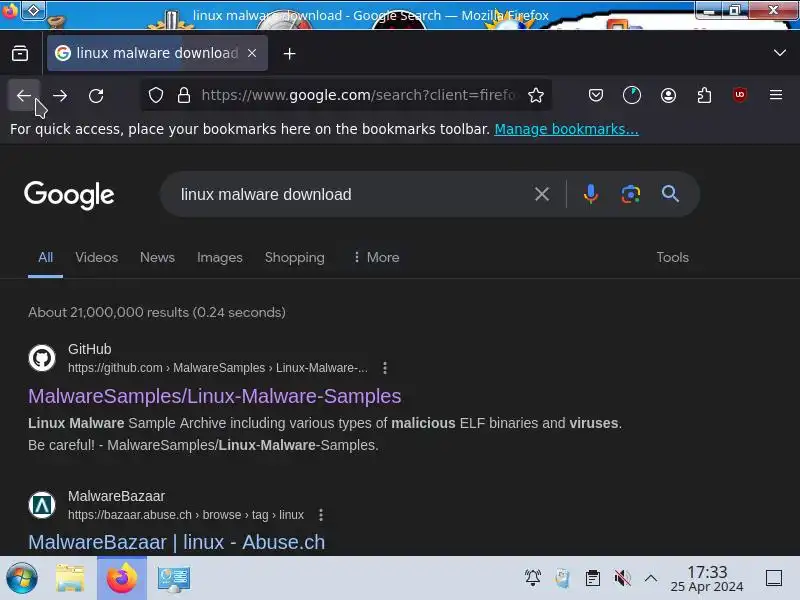Open the extensions puzzle icon
This screenshot has height=600, width=800.
pyautogui.click(x=704, y=95)
